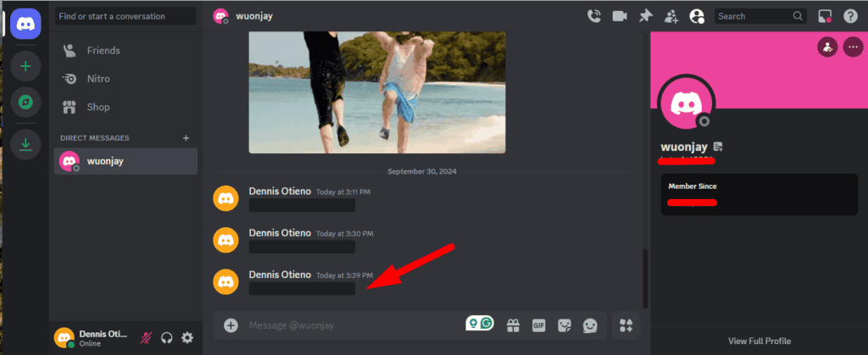Click the Message @wuonjay input field
Screen dimensions: 868x355
348,325
